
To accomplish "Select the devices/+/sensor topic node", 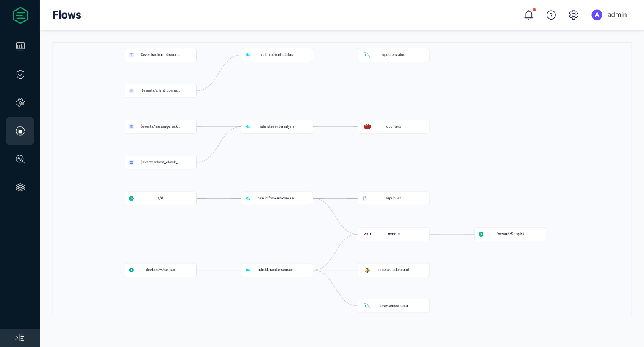I will [x=161, y=270].
